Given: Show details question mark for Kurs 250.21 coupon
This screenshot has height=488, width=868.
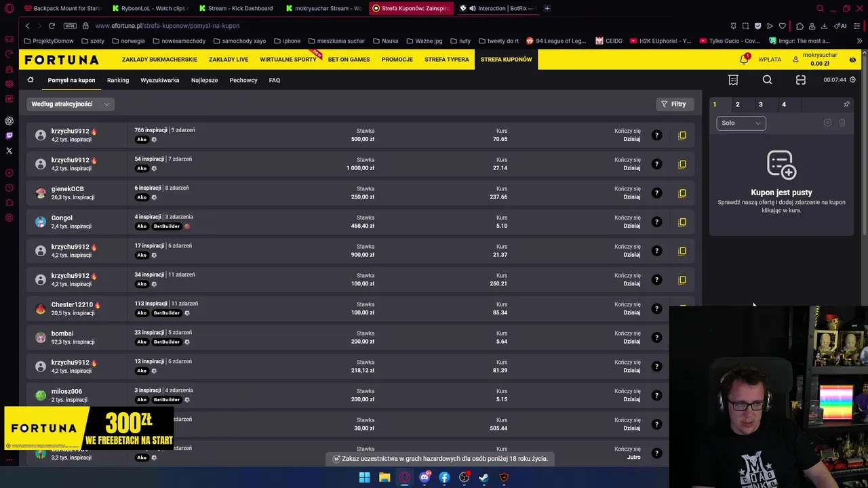Looking at the screenshot, I should coord(656,279).
